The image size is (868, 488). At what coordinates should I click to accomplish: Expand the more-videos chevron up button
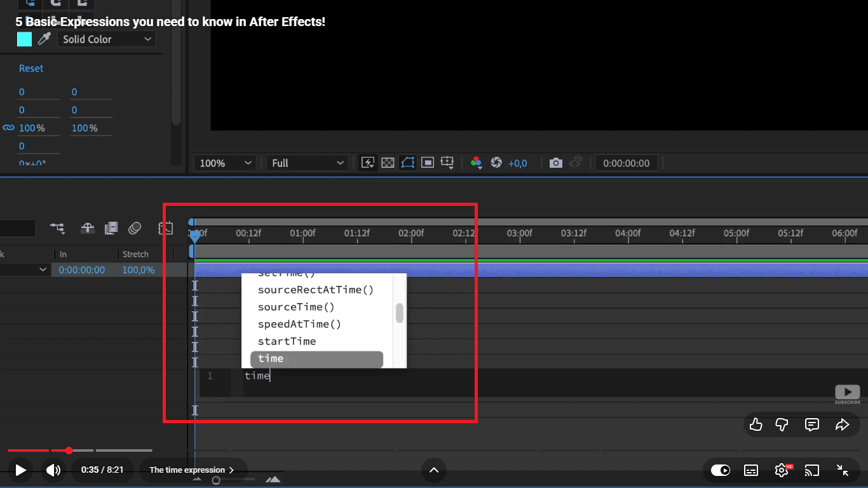coord(434,470)
